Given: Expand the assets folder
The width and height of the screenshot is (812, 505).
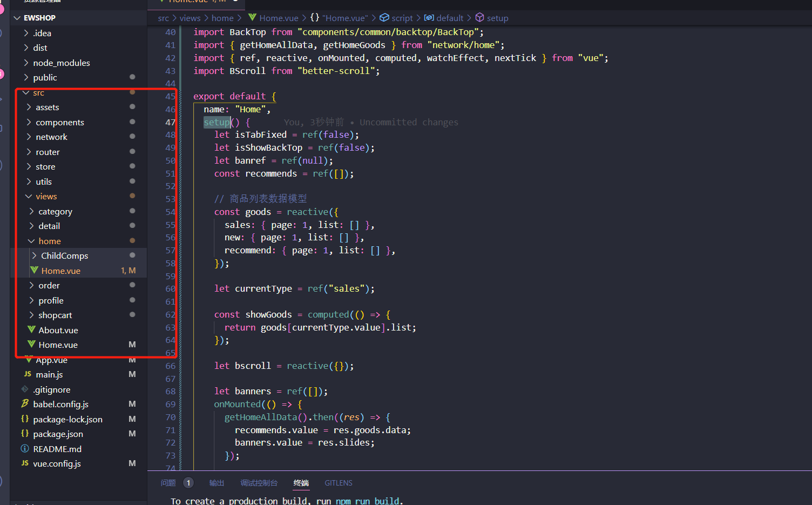Looking at the screenshot, I should [47, 107].
